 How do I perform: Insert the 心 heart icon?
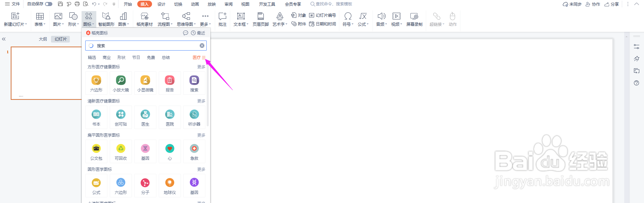tap(170, 151)
